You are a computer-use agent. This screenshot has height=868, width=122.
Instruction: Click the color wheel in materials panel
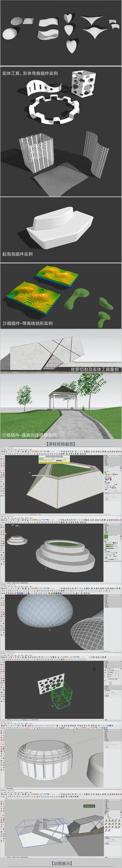pyautogui.click(x=107, y=478)
